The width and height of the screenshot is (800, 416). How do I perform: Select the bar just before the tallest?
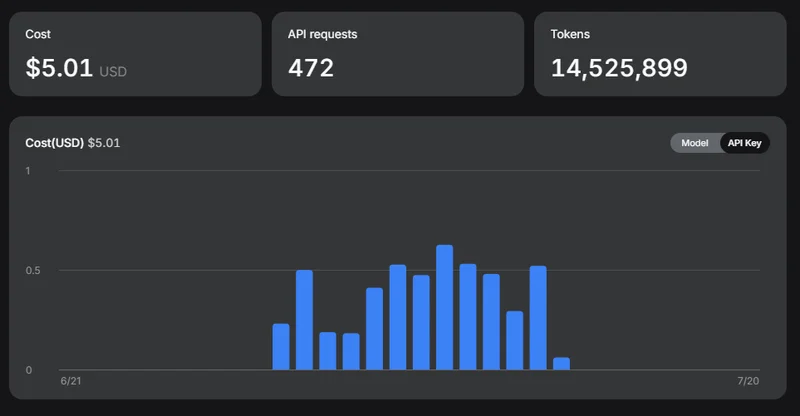pyautogui.click(x=421, y=323)
